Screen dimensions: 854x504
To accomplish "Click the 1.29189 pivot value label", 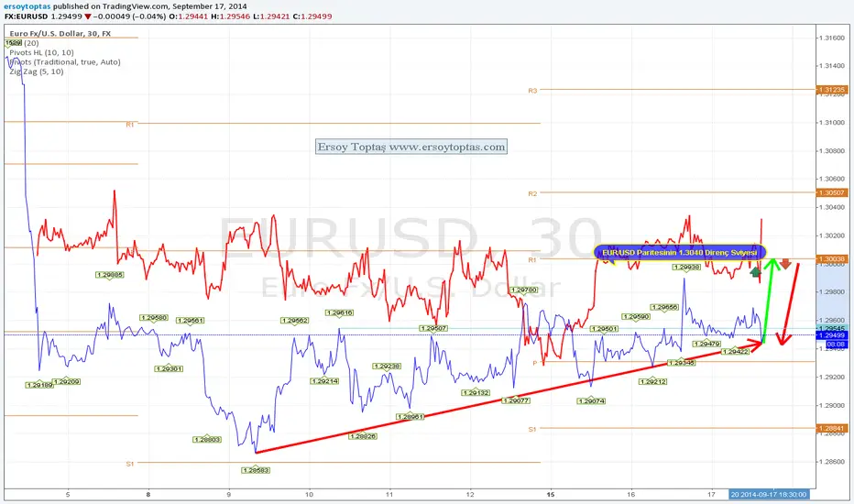I will coord(39,385).
